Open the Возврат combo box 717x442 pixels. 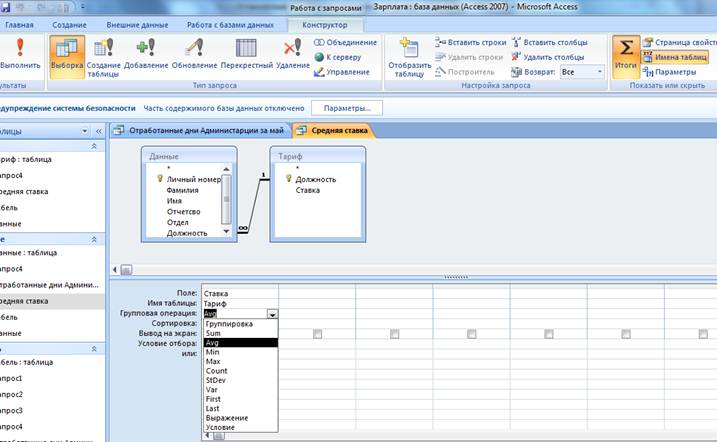tap(582, 72)
